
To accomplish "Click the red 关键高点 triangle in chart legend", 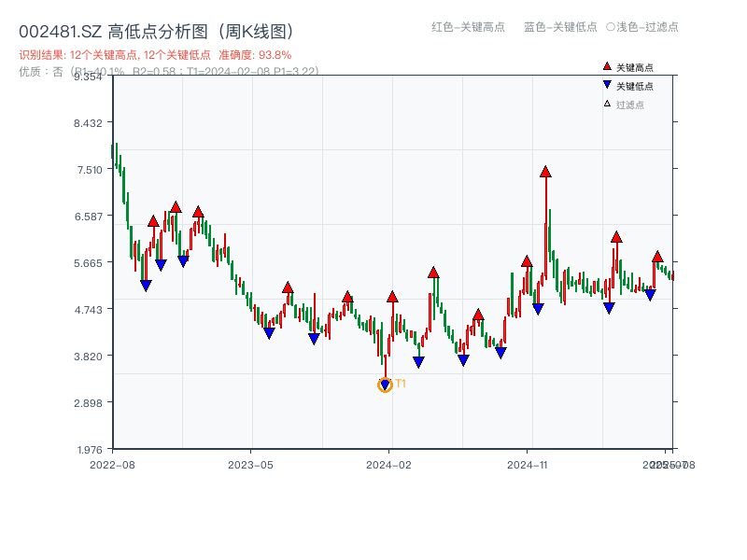I will 607,66.
